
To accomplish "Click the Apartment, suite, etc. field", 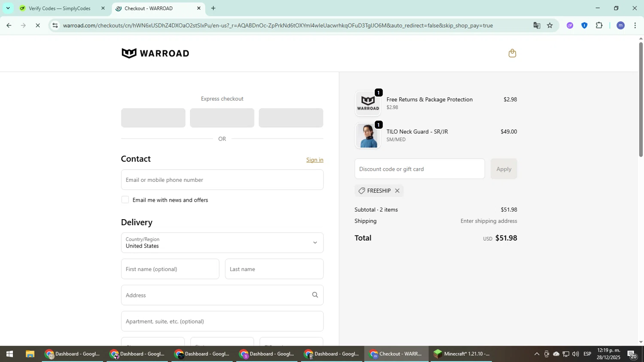I will tap(222, 321).
